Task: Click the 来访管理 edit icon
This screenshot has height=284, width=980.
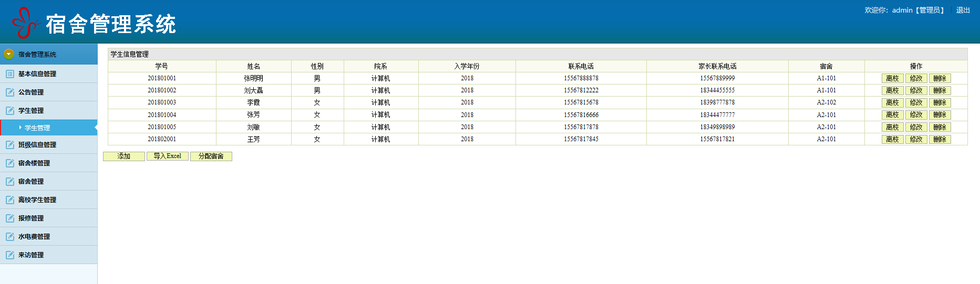Action: click(10, 255)
